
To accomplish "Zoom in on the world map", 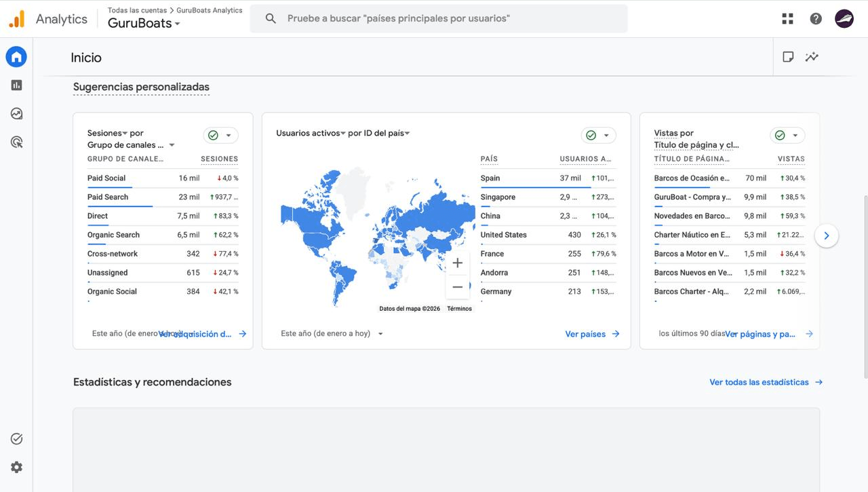I will coord(458,263).
